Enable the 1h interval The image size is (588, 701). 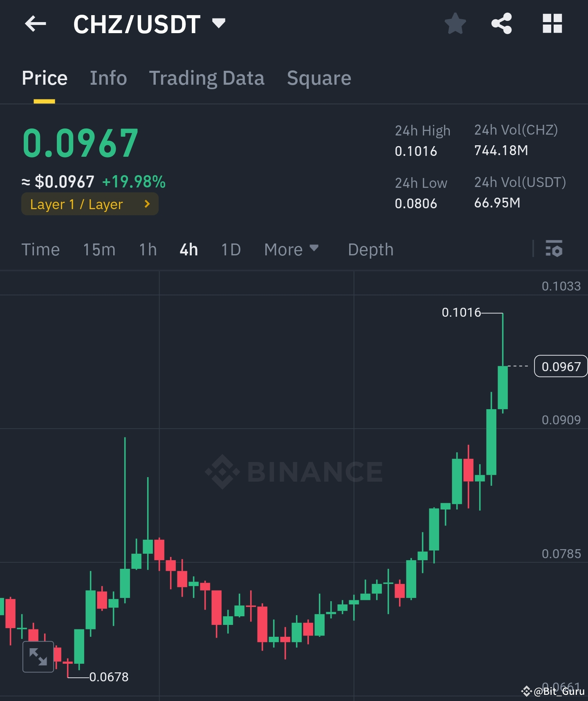(x=147, y=249)
